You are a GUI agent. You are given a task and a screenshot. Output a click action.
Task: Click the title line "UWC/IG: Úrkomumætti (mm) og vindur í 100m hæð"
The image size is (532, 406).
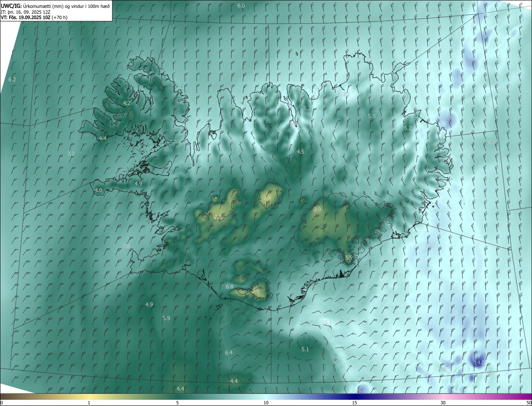click(x=55, y=6)
